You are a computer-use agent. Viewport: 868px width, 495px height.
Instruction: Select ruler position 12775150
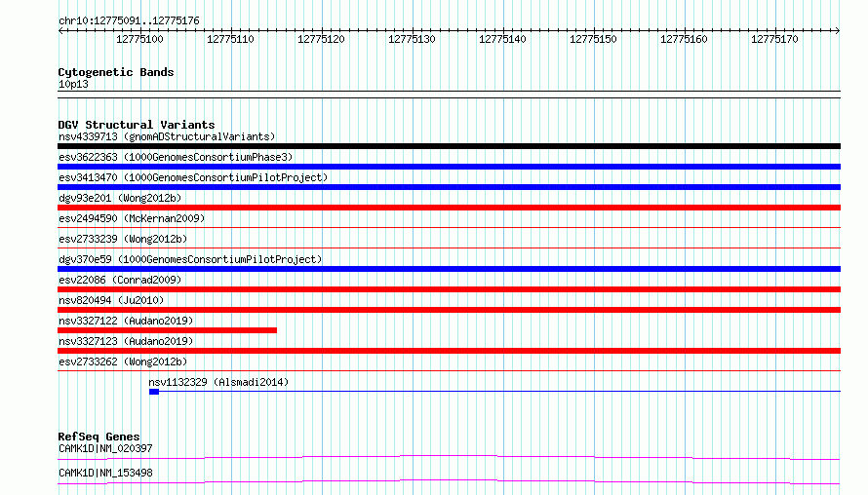pyautogui.click(x=593, y=39)
